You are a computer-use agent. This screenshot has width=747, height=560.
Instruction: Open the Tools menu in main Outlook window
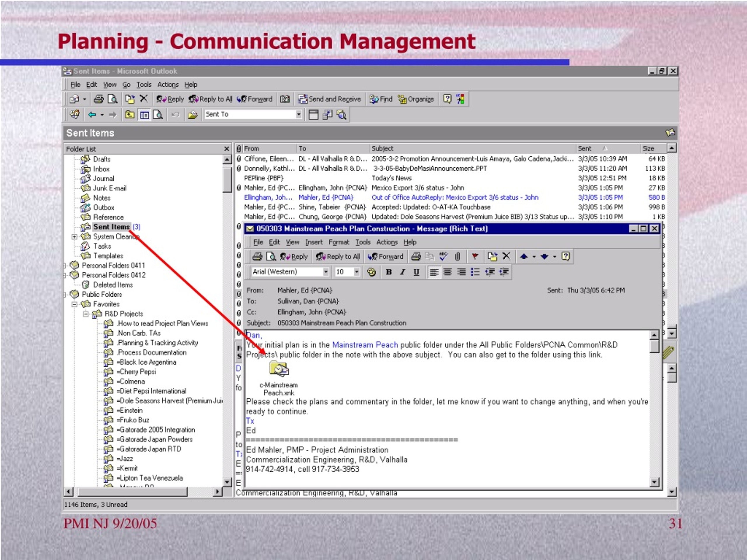pyautogui.click(x=144, y=85)
